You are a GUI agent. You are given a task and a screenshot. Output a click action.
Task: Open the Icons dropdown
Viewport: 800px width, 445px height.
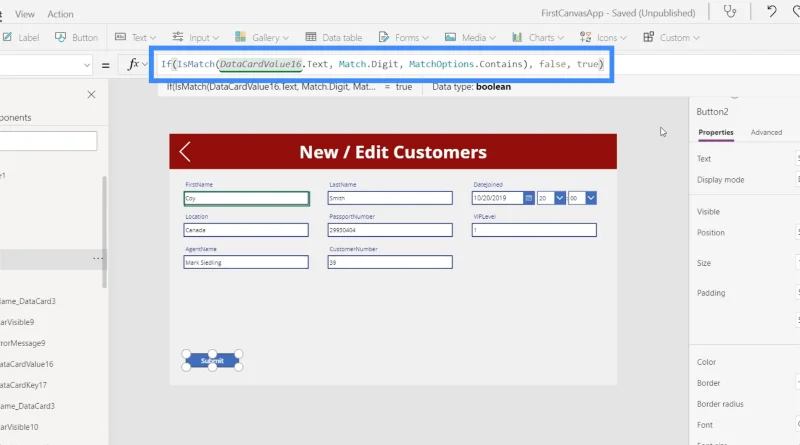(x=603, y=37)
